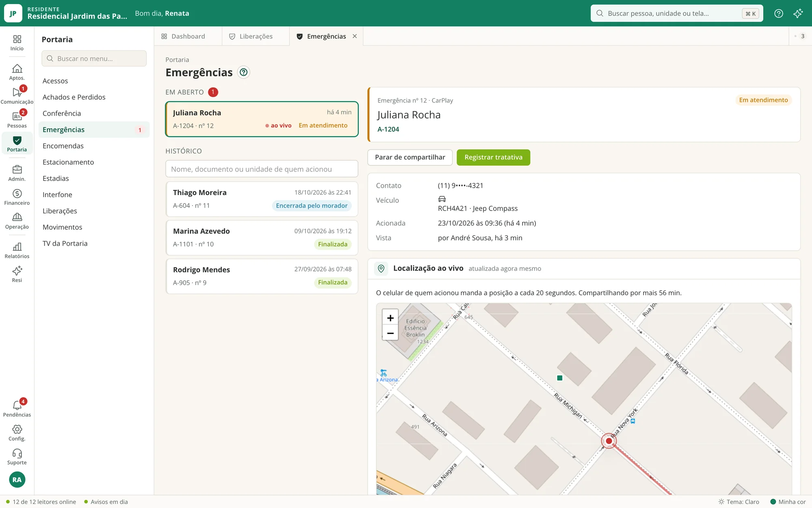Image resolution: width=812 pixels, height=508 pixels.
Task: Open Achados e Perdidos menu item
Action: tap(94, 97)
